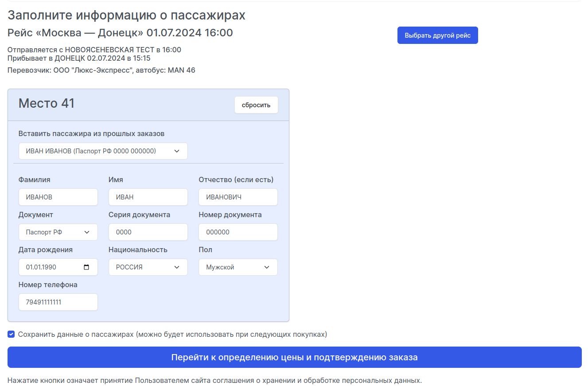The image size is (588, 386).
Task: Click the chevron on the Пол dropdown
Action: (x=266, y=267)
